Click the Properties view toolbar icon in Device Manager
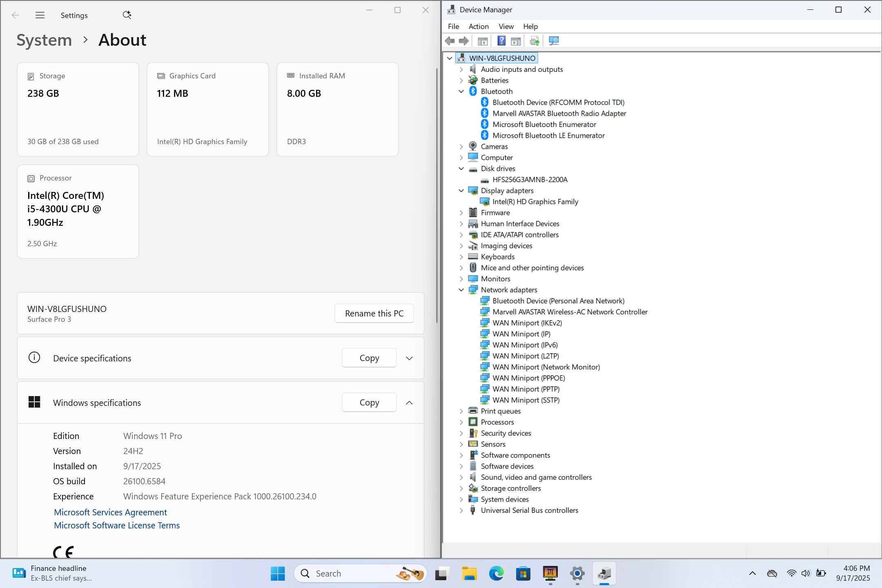 516,41
